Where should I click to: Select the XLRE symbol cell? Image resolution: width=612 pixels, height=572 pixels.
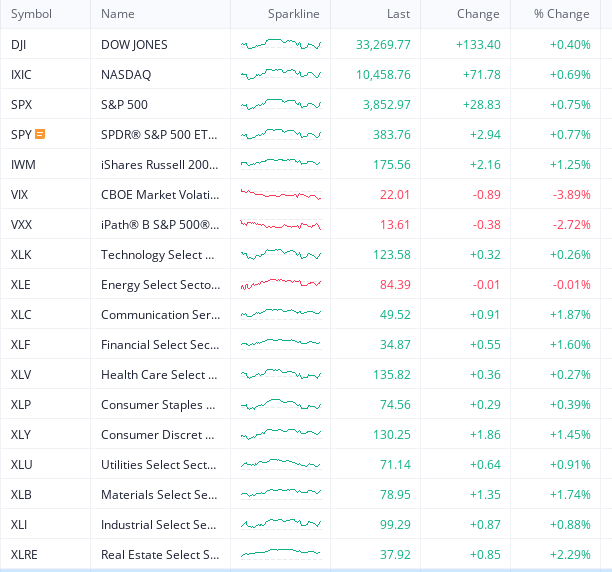24,555
